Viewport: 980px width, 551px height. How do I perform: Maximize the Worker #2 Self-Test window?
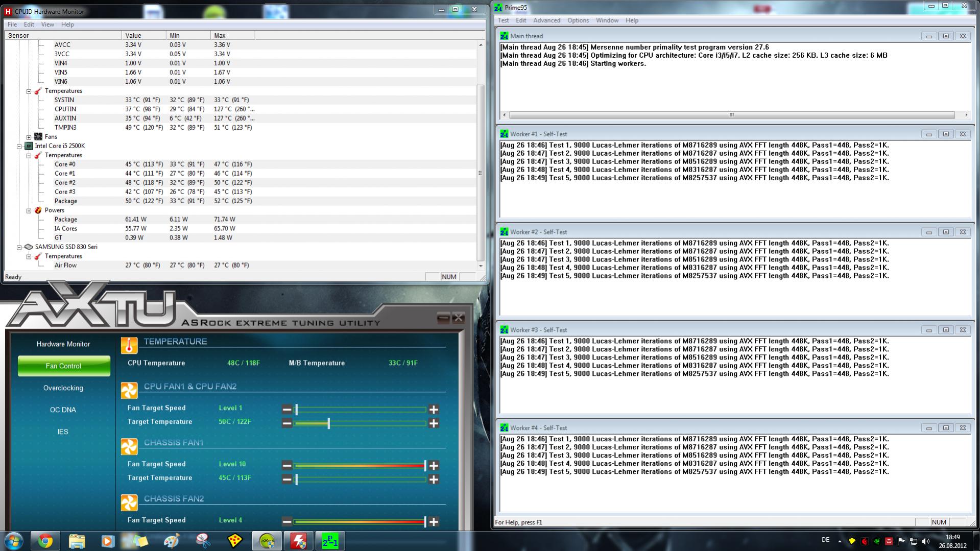pyautogui.click(x=946, y=232)
